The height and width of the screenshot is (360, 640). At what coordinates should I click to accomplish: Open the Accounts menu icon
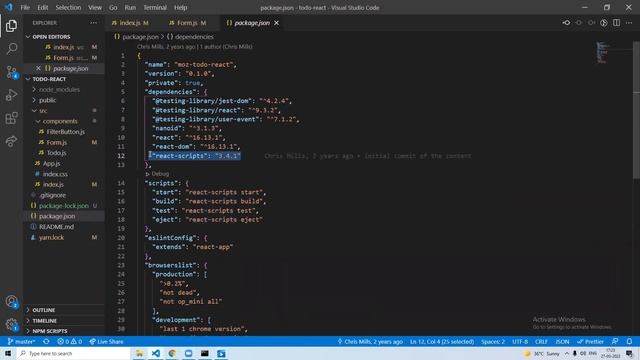(x=11, y=302)
